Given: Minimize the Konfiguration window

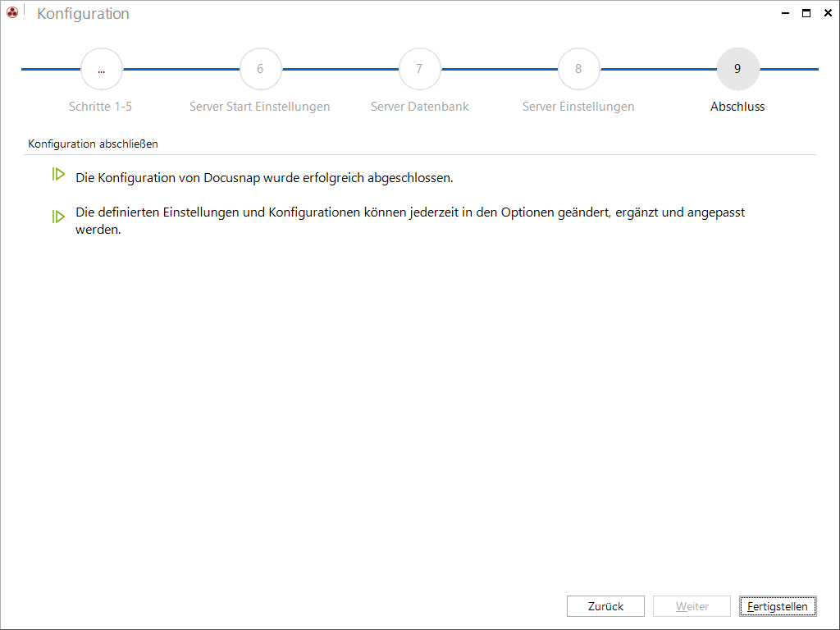Looking at the screenshot, I should click(785, 13).
